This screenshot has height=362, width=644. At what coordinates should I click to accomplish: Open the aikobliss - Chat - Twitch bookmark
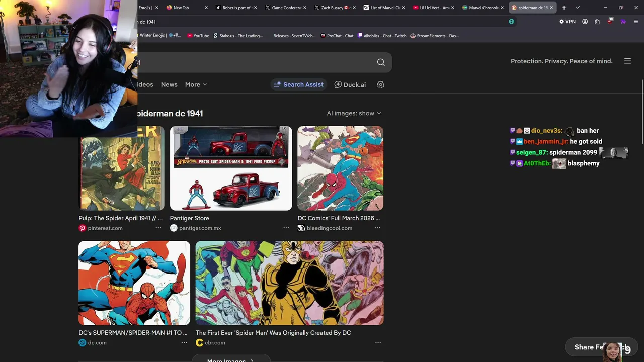tap(382, 36)
